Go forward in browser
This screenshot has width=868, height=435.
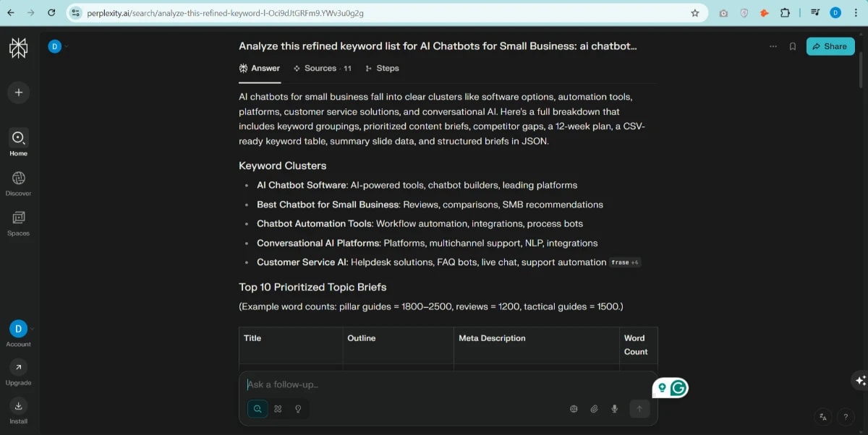(x=30, y=12)
